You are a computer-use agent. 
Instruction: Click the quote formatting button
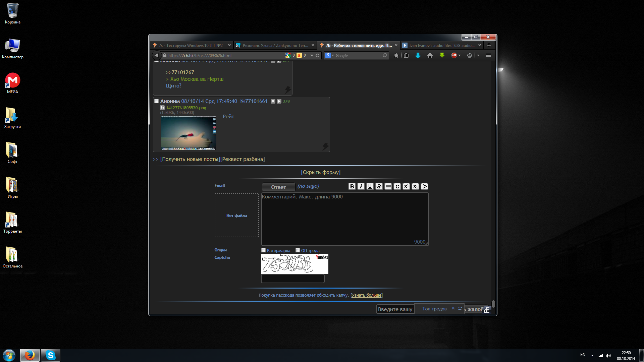click(x=424, y=186)
